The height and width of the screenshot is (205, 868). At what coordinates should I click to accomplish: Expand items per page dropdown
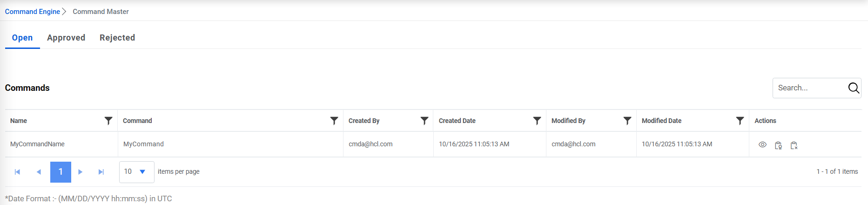(x=142, y=172)
